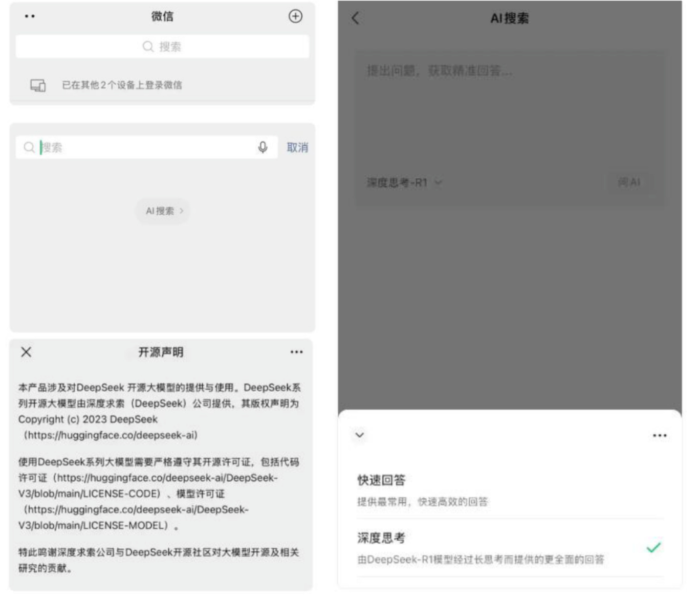Close the 开源声明 page with X
Viewport: 700px width, 603px height.
[x=26, y=352]
